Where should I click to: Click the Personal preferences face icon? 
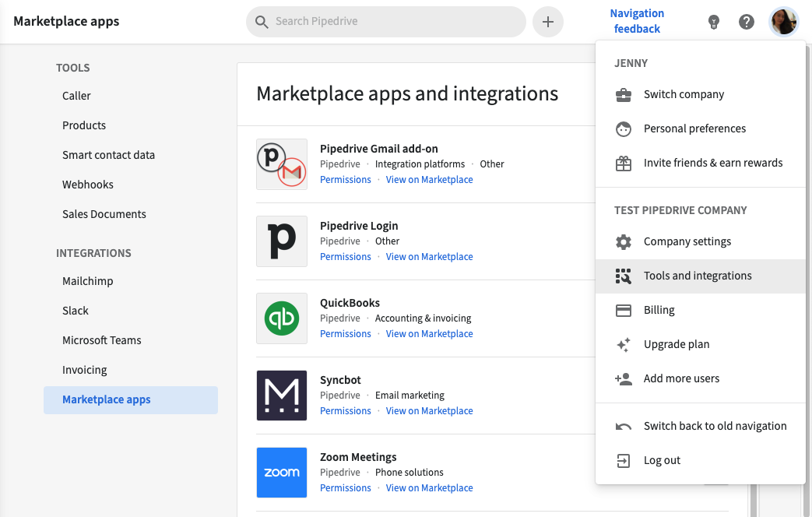[624, 129]
